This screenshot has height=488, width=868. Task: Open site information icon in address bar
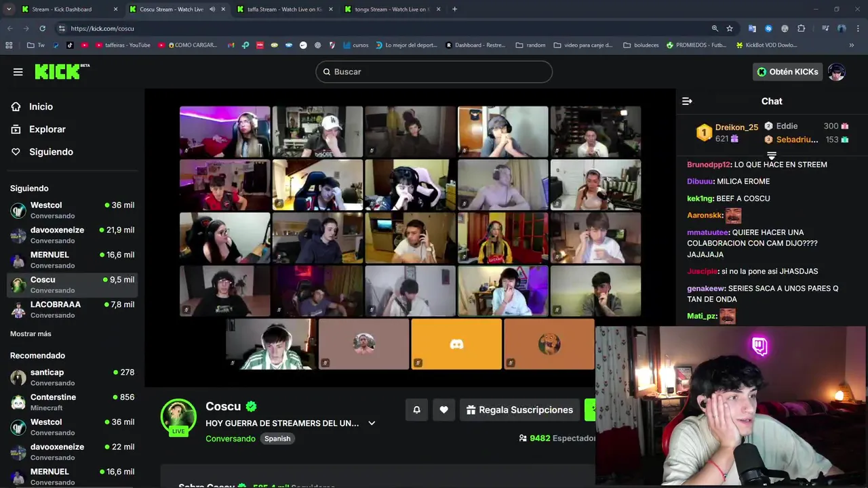(62, 28)
